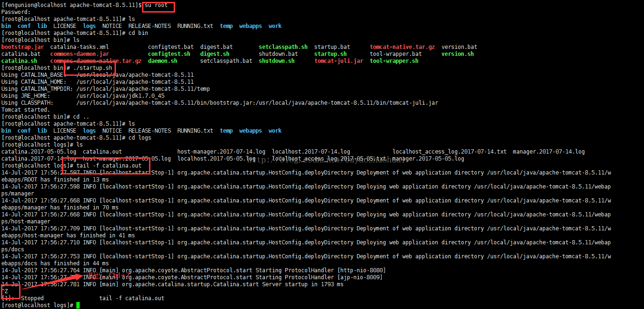Click shutdown.bat in the bin listing

coord(278,54)
